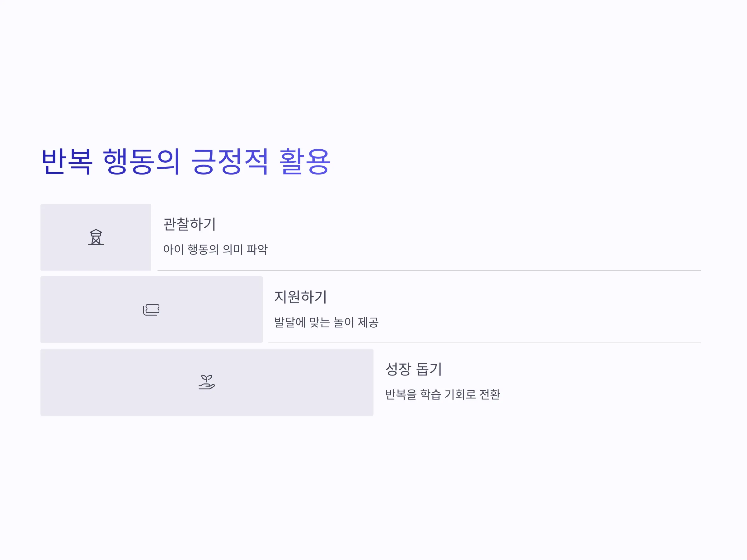The image size is (747, 560).
Task: Select the word 반복 in the slide title
Action: coord(67,161)
